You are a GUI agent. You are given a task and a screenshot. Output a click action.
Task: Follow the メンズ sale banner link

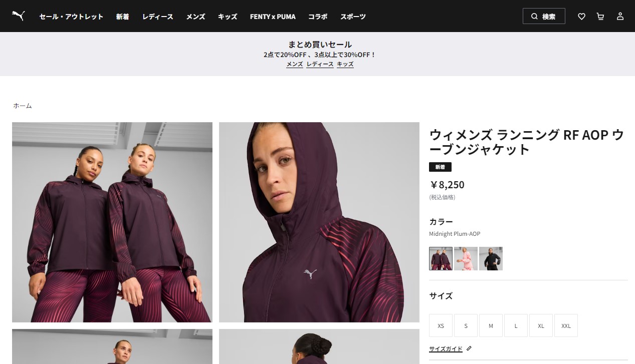click(x=295, y=64)
